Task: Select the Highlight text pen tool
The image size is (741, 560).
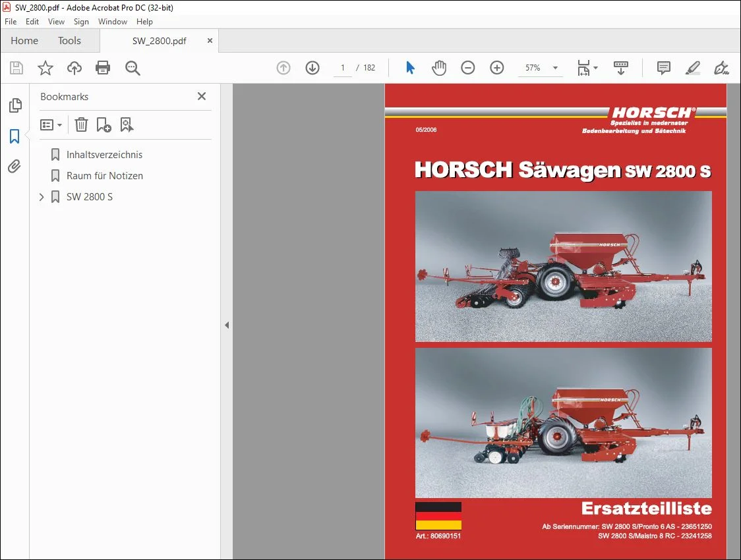Action: pos(692,68)
